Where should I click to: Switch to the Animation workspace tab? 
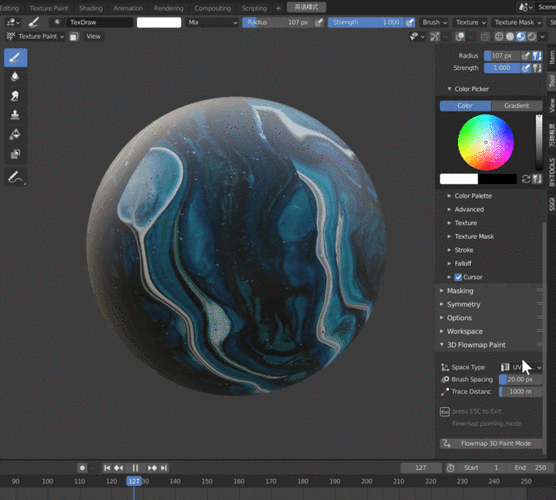[128, 8]
